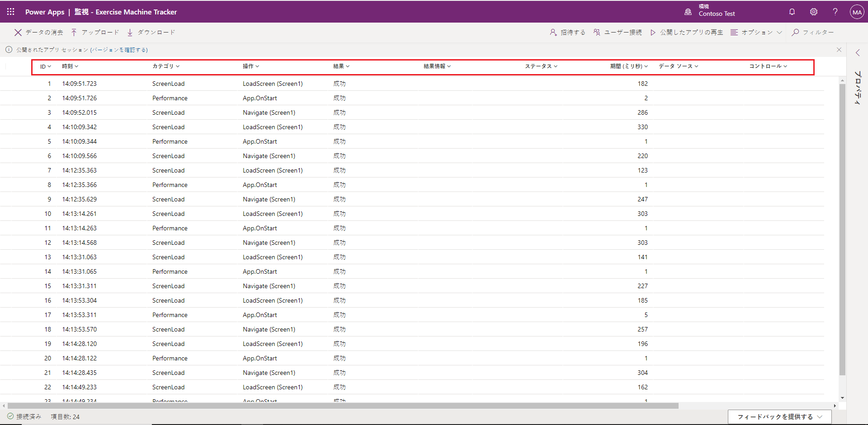Open the データ ソース column header dropdown
This screenshot has width=868, height=425.
click(679, 66)
